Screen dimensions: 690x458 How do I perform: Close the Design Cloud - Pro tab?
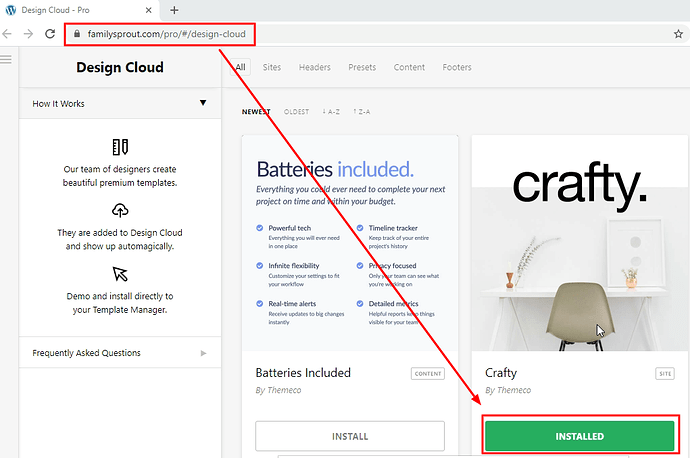tap(149, 10)
